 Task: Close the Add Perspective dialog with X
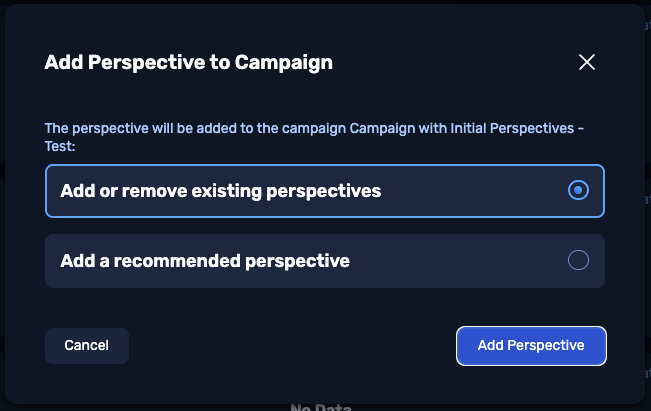[x=587, y=62]
